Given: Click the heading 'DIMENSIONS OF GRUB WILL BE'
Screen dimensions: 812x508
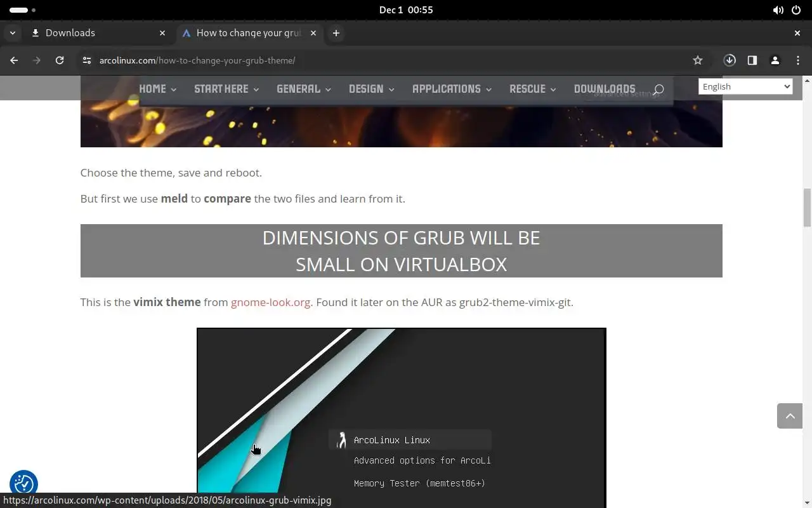Looking at the screenshot, I should pos(402,237).
